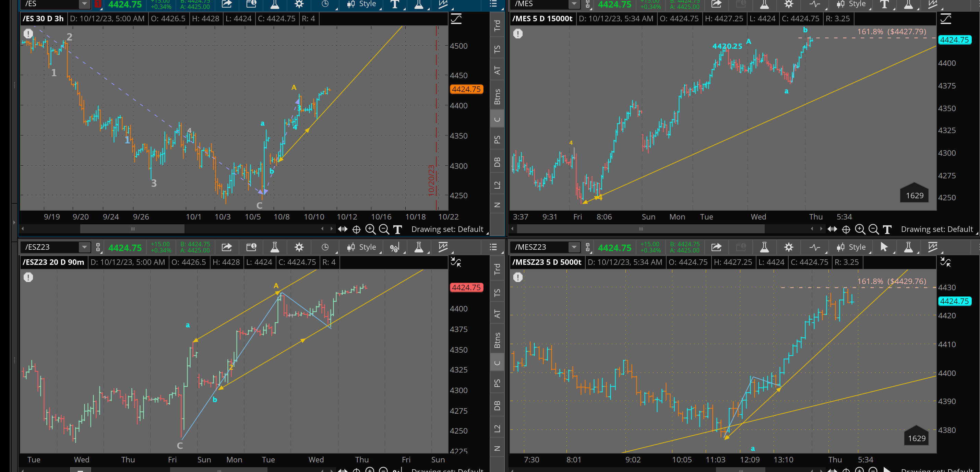
Task: Open Style menu in /ESZ23 chart
Action: tap(361, 247)
